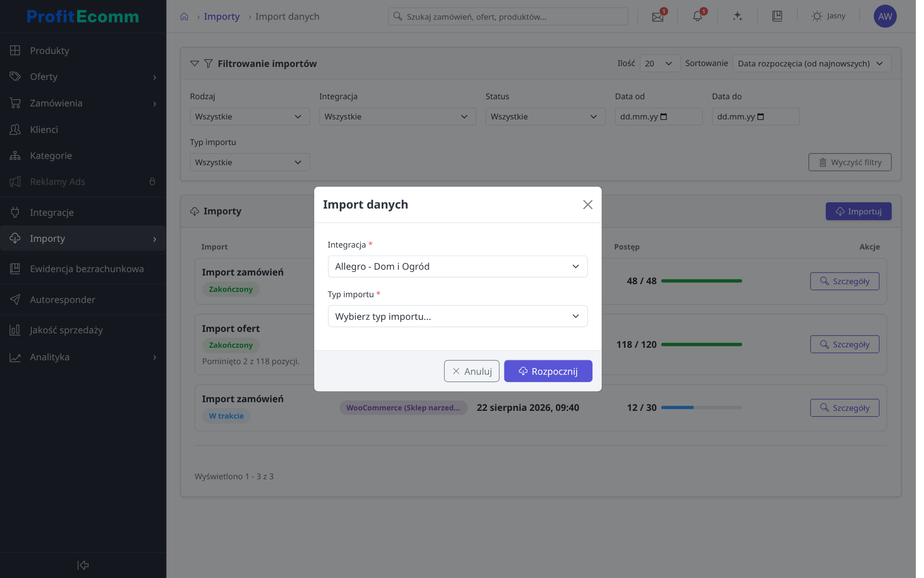Focus the search orders, offers, products field
924x578 pixels.
click(x=508, y=16)
